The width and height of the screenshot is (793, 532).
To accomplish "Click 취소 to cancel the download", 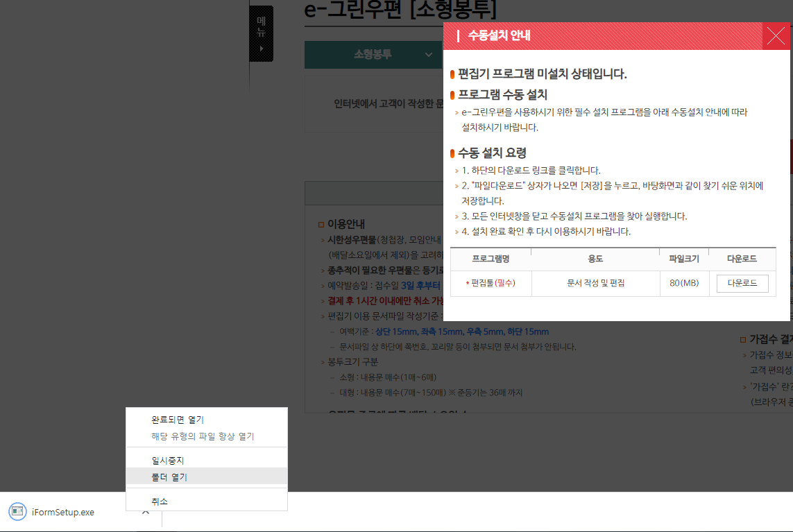I will pyautogui.click(x=160, y=501).
